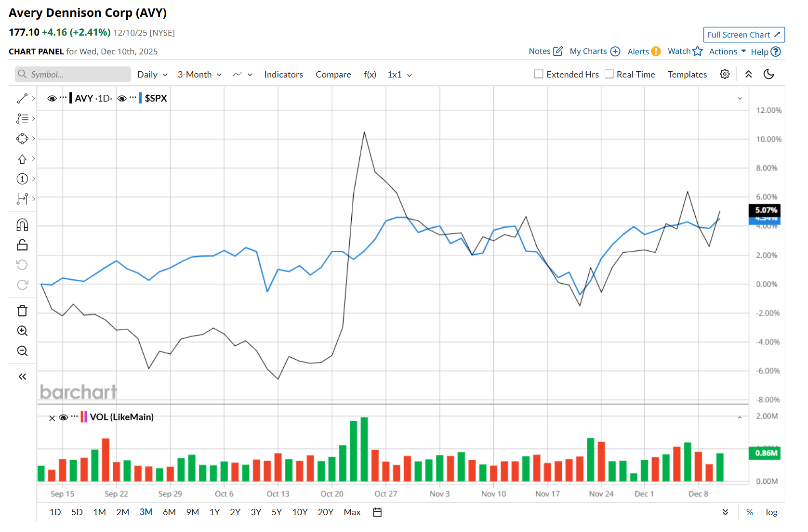
Task: Open VOL indicator options menu
Action: click(x=74, y=417)
